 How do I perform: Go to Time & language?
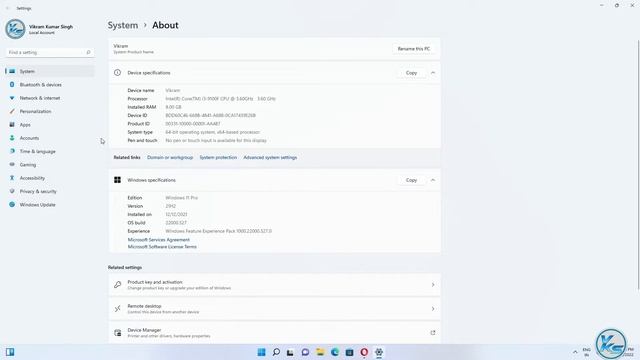50,151
